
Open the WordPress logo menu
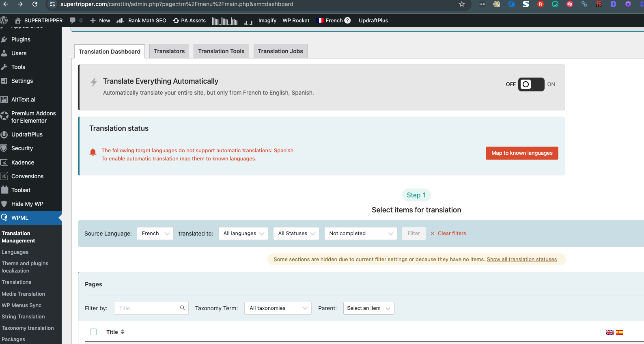4,20
